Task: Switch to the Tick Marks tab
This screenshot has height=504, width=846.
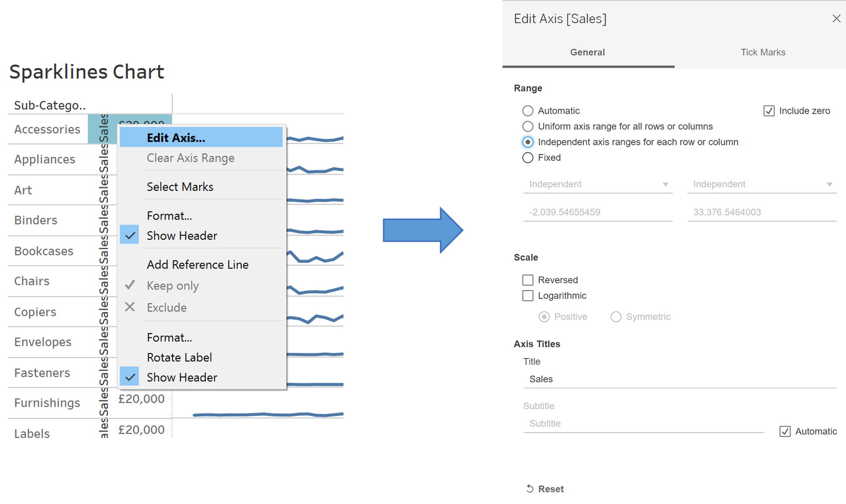Action: 762,52
